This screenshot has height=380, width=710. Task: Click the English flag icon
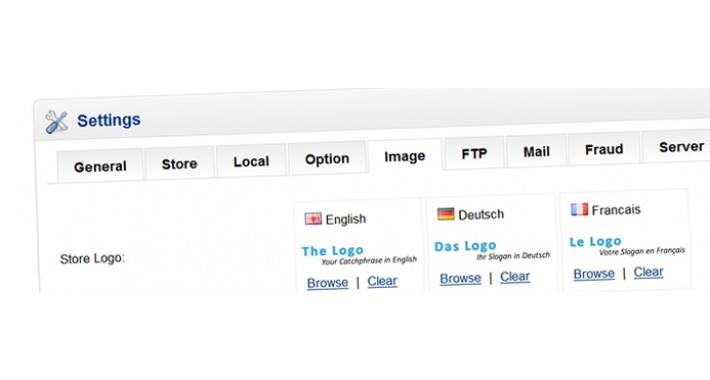pos(313,219)
